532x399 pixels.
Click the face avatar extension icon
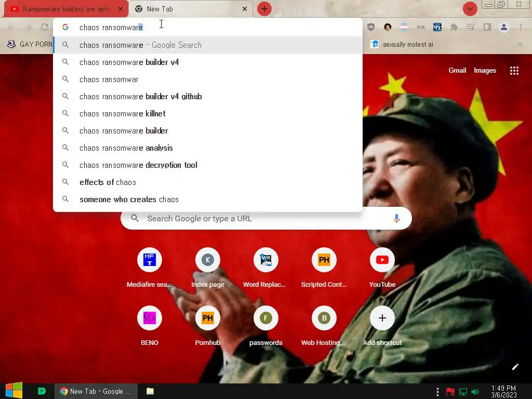(388, 27)
